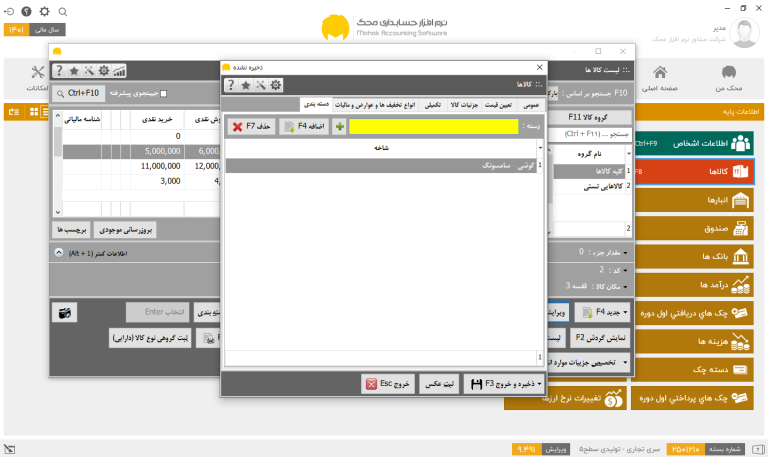768x457 pixels.
Task: Open the ذخیره و خروج F3 dropdown arrow
Action: click(539, 384)
